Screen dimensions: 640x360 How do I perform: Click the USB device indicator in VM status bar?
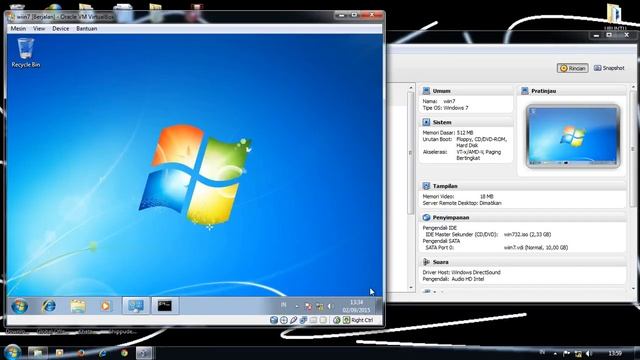click(x=293, y=320)
